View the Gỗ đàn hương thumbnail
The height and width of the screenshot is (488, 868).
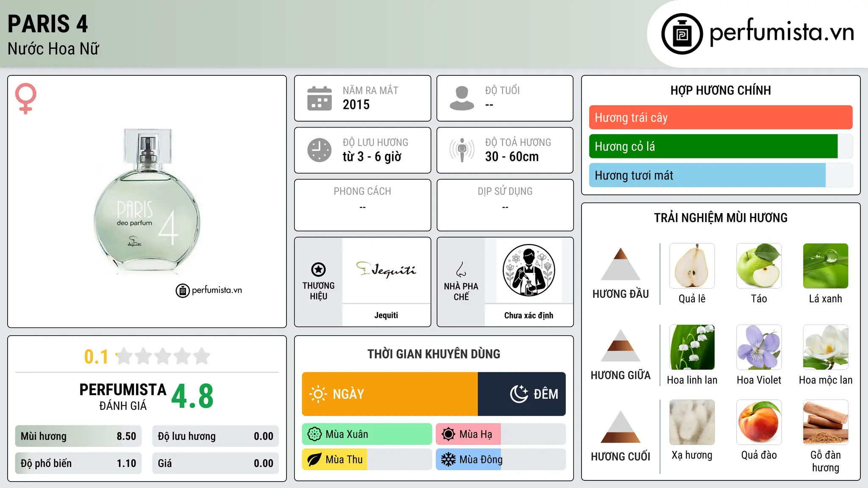[x=826, y=422]
